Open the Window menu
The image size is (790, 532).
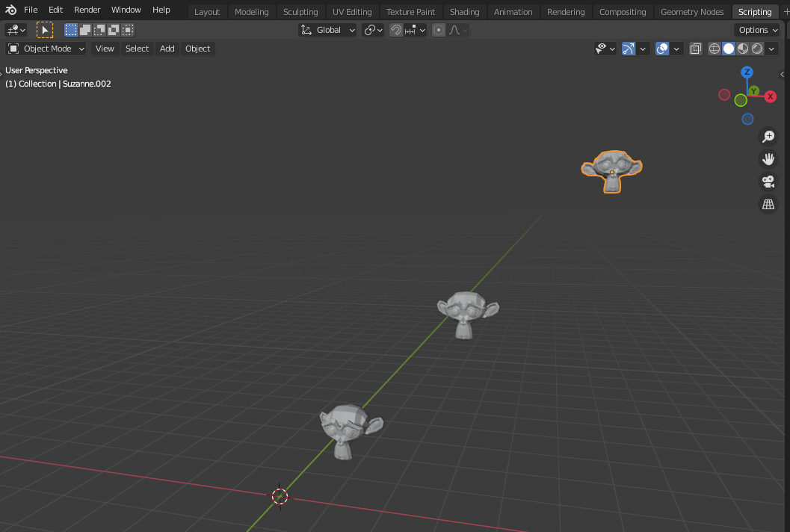(x=126, y=10)
